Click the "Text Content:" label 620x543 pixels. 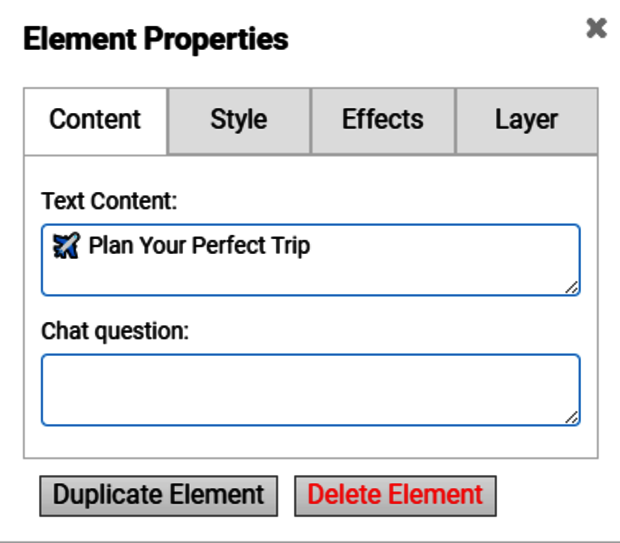click(x=109, y=201)
